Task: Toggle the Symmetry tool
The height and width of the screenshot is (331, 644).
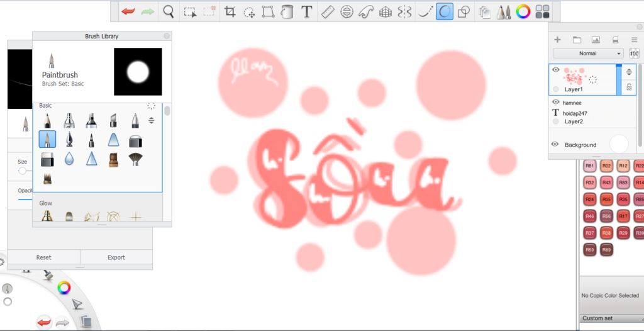Action: pos(404,11)
